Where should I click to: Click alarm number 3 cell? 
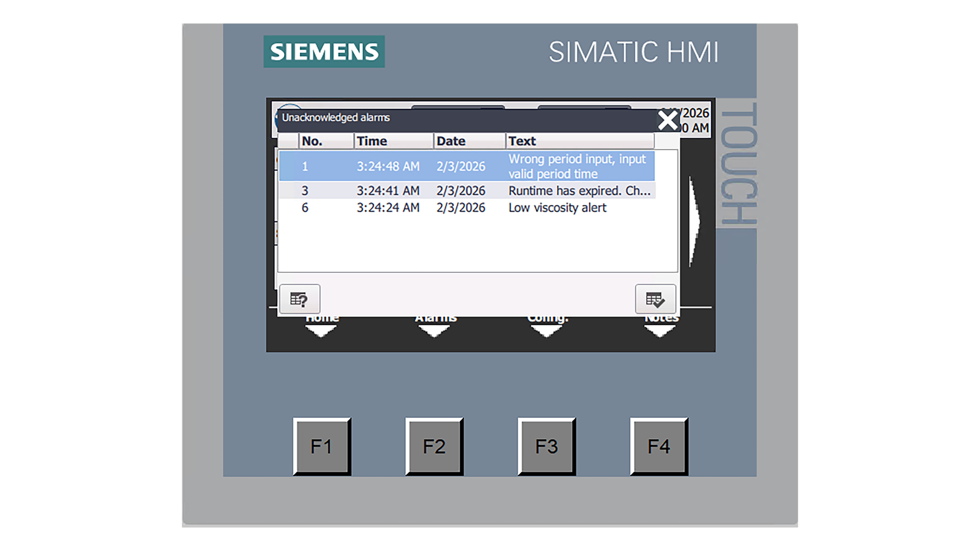coord(305,191)
